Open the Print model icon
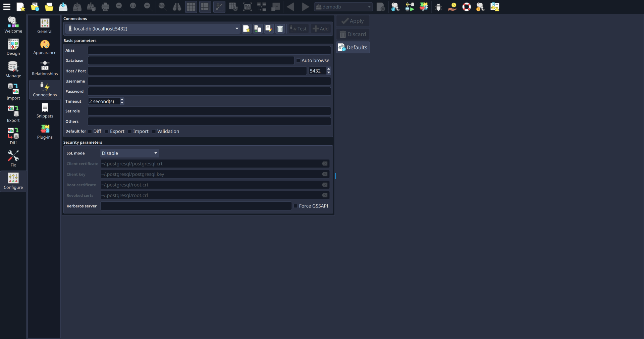Screen dimensions: 644x339 (x=105, y=7)
